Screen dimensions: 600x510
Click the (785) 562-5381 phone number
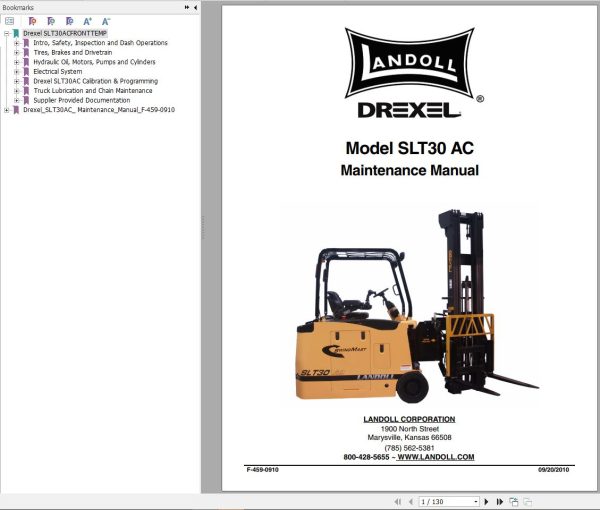[409, 448]
